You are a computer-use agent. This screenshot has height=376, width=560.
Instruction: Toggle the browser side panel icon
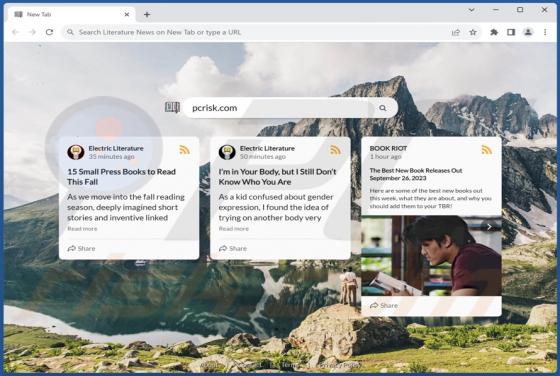[x=511, y=32]
